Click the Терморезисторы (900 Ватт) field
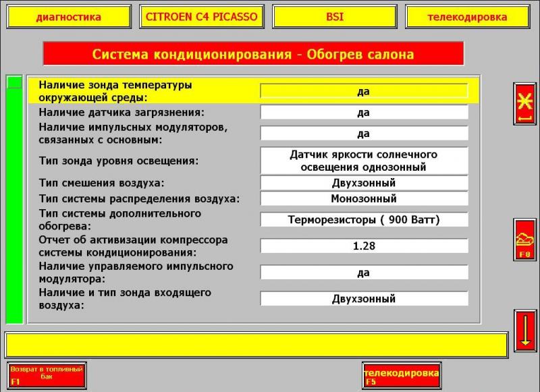 (364, 219)
